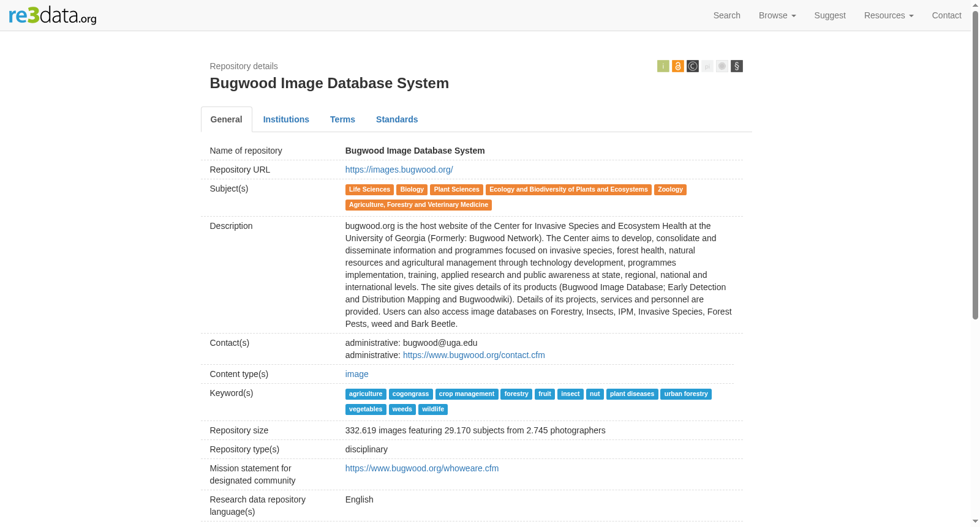Open the Search page in navbar
This screenshot has width=980, height=527.
(727, 15)
